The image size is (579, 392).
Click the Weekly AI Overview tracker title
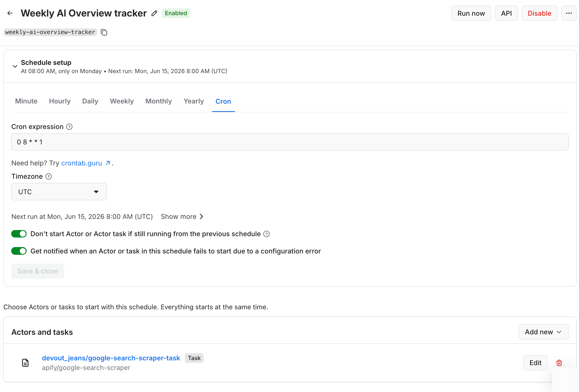pos(84,13)
